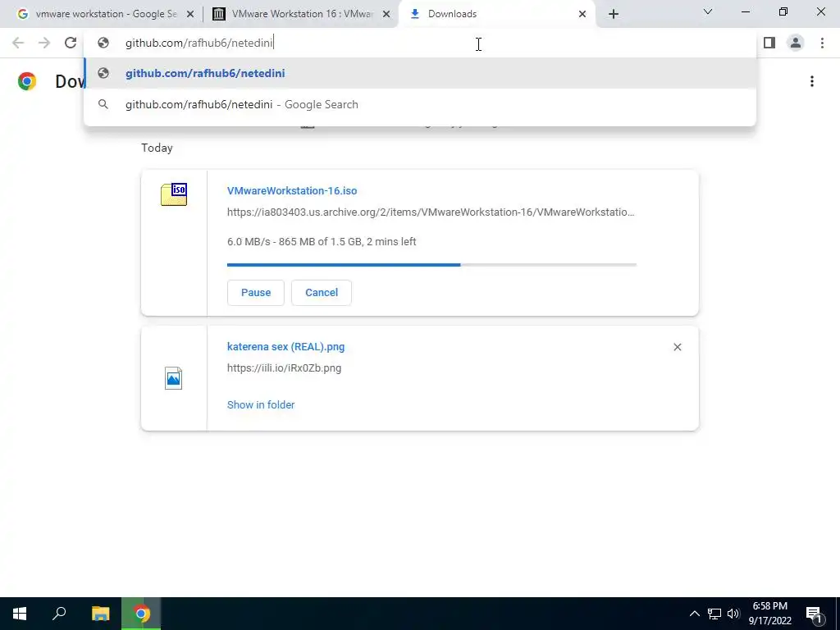
Task: Choose the Google Search suggestion for netedini
Action: tap(420, 104)
